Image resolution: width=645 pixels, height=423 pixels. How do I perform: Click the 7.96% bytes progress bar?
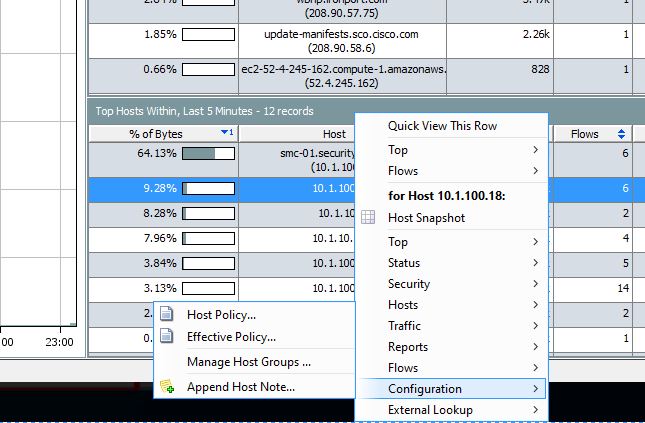[209, 238]
